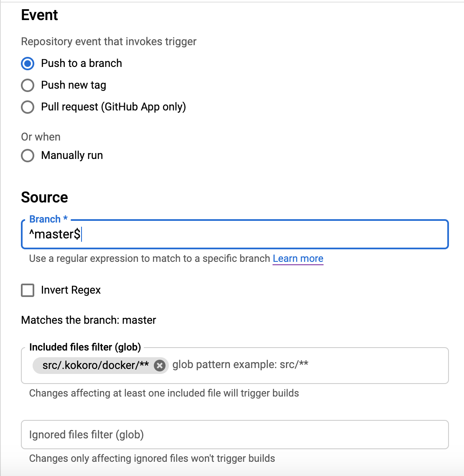Click the "Included files filter (glob)" label
Viewport: 464px width, 476px height.
pyautogui.click(x=85, y=347)
